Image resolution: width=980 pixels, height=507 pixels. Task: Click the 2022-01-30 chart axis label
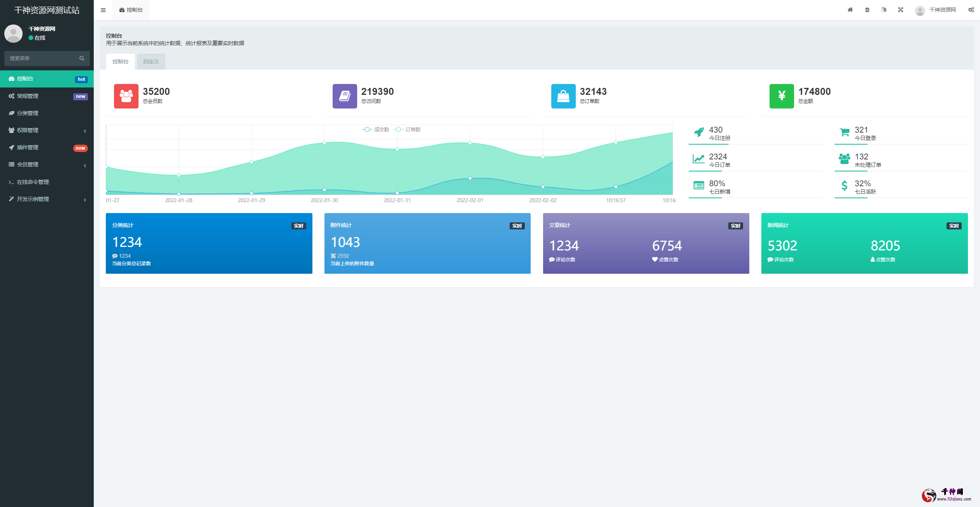tap(324, 200)
